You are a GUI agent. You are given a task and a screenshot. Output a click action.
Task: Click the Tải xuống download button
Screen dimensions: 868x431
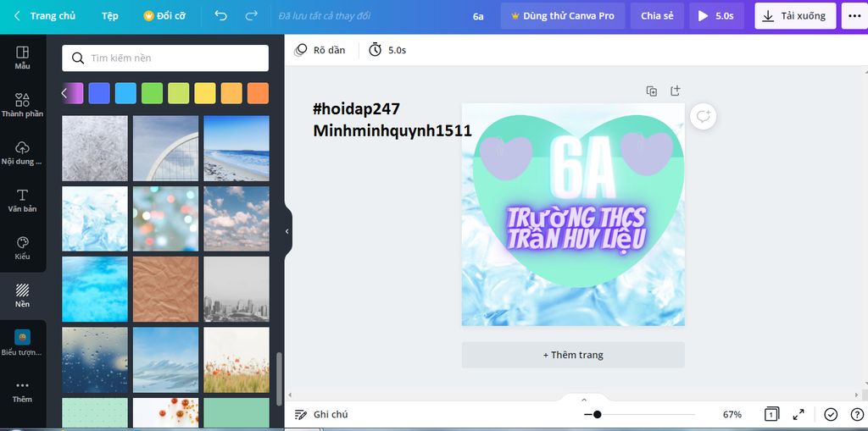793,16
